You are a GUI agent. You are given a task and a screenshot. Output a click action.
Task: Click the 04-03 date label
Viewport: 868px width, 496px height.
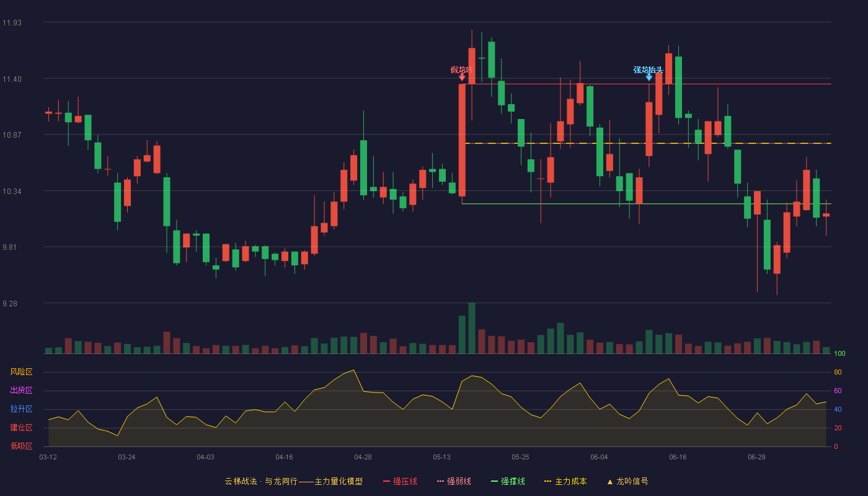[x=205, y=457]
